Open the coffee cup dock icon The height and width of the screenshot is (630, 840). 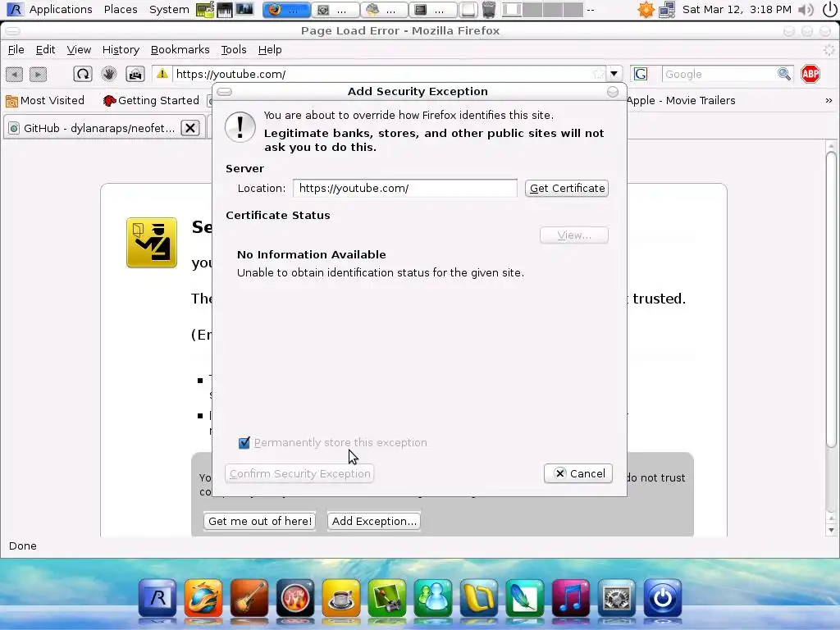(341, 597)
